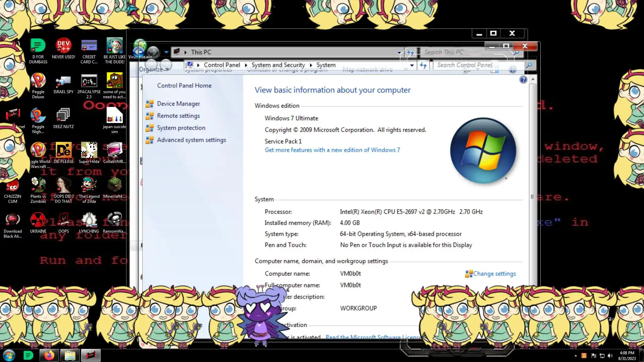Expand the This PC address dropdown
Image resolution: width=644 pixels, height=362 pixels.
tap(399, 52)
